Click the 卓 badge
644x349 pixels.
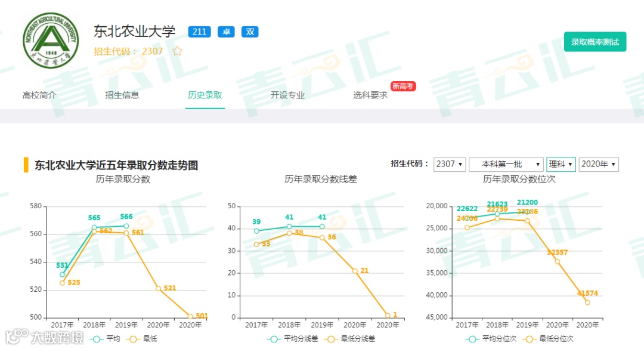226,32
